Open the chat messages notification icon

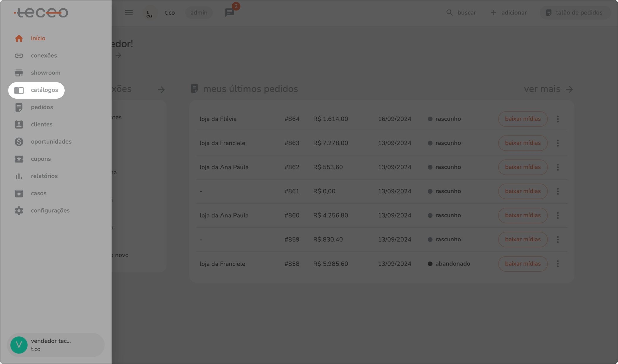(229, 13)
